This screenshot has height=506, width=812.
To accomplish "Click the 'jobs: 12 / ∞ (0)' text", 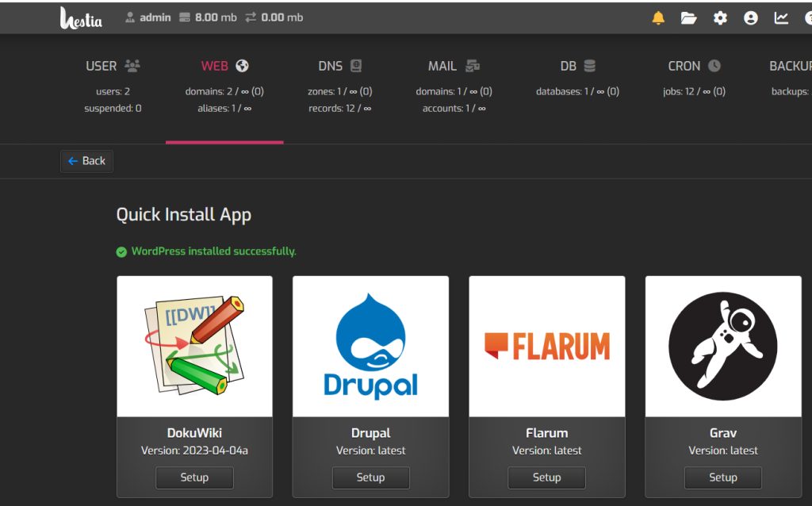I will tap(694, 92).
